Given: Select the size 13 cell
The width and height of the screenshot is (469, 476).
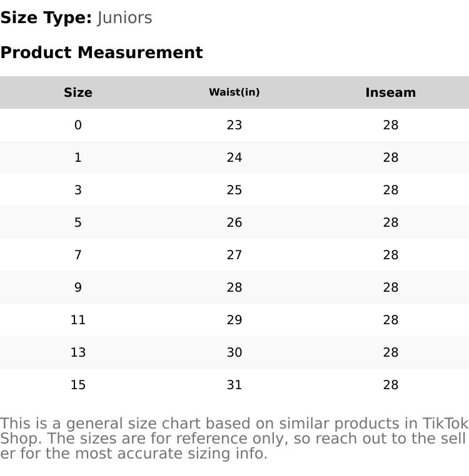Looking at the screenshot, I should tap(78, 352).
